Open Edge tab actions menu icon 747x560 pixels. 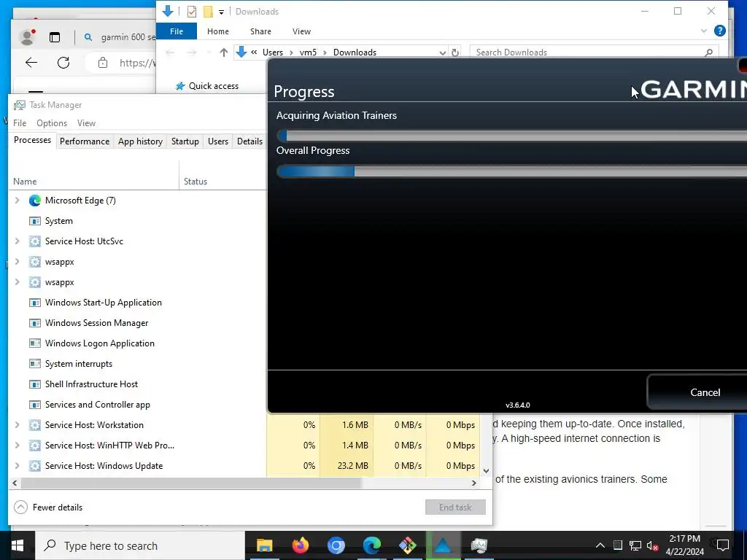pos(55,37)
